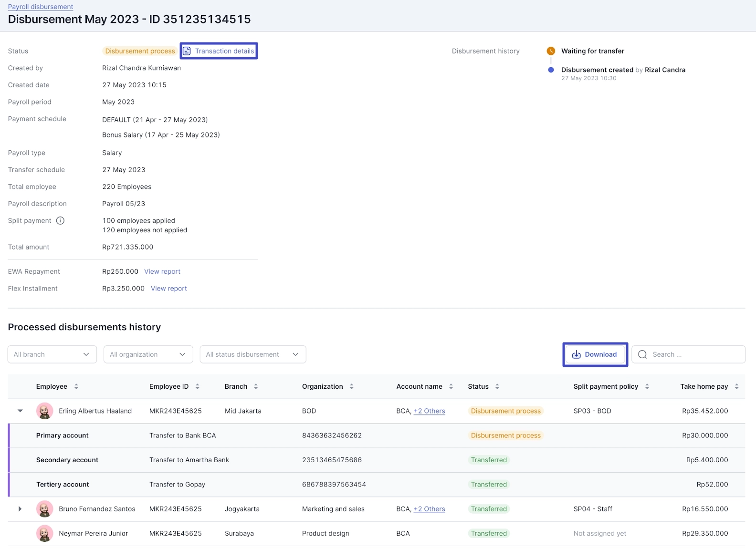756x549 pixels.
Task: Sort by Status column arrows
Action: coord(497,386)
